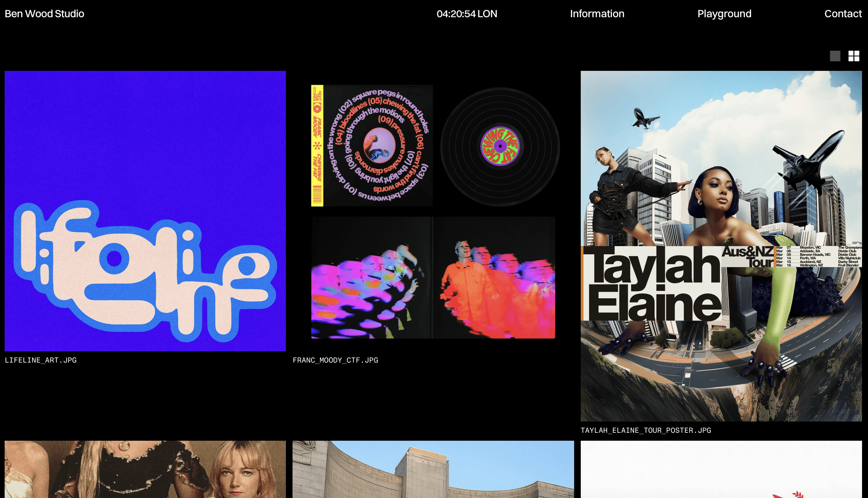Click the vinyl record with green label
The image size is (868, 498).
point(500,146)
